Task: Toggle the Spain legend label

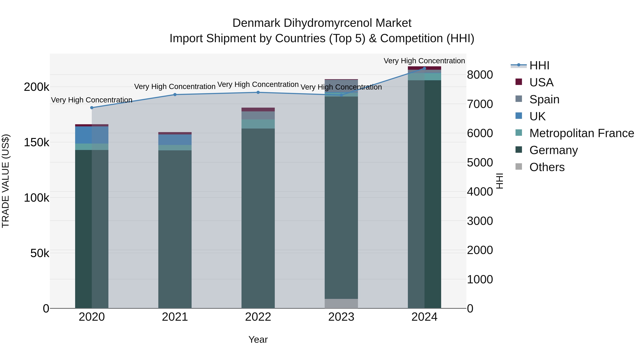Action: pyautogui.click(x=545, y=99)
